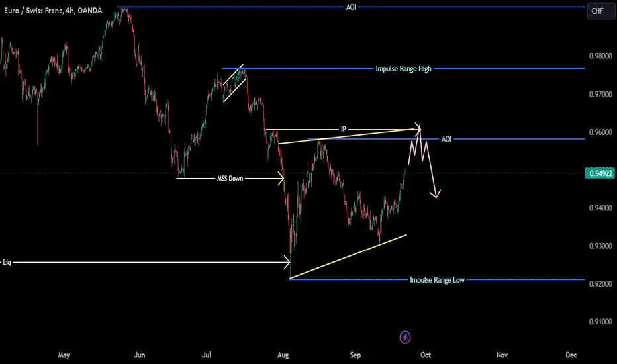The image size is (617, 364).
Task: Click the current price label 0.94922
Action: click(600, 173)
